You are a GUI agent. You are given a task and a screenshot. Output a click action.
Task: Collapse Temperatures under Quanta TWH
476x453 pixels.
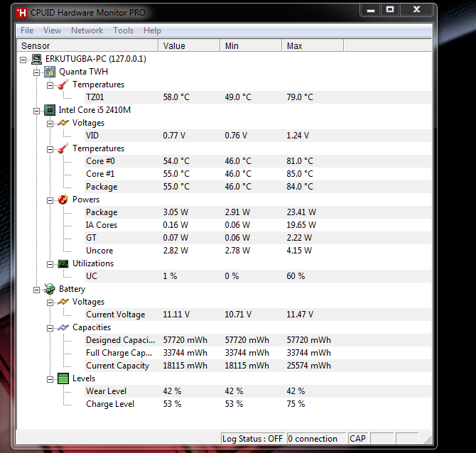click(50, 86)
